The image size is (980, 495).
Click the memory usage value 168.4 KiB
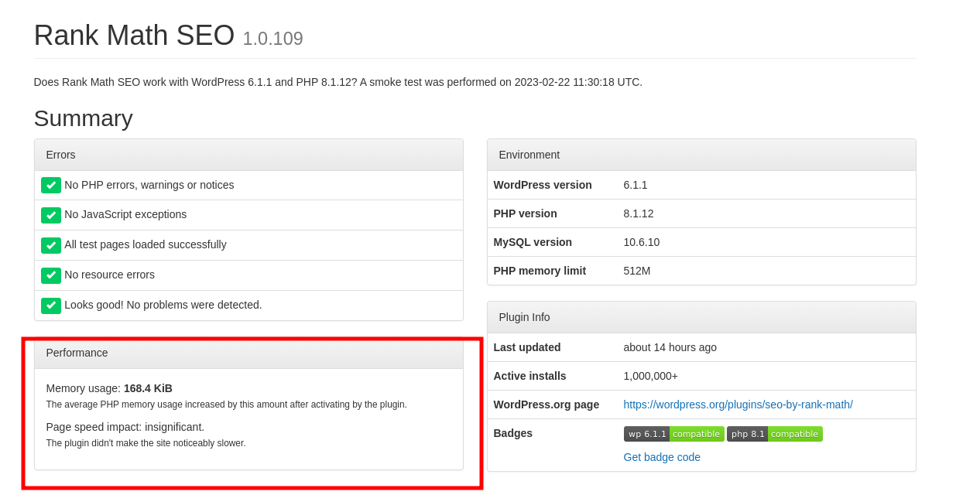tap(148, 388)
